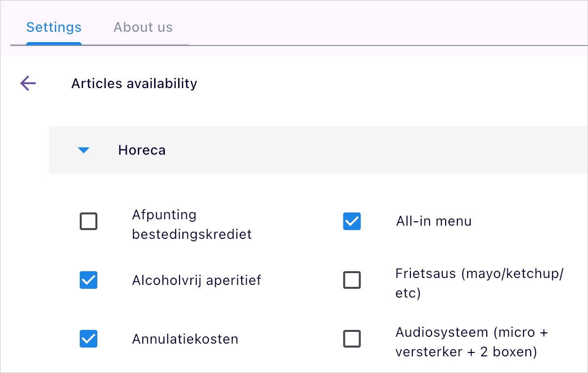
Task: Open the Settings tab
Action: click(x=54, y=27)
